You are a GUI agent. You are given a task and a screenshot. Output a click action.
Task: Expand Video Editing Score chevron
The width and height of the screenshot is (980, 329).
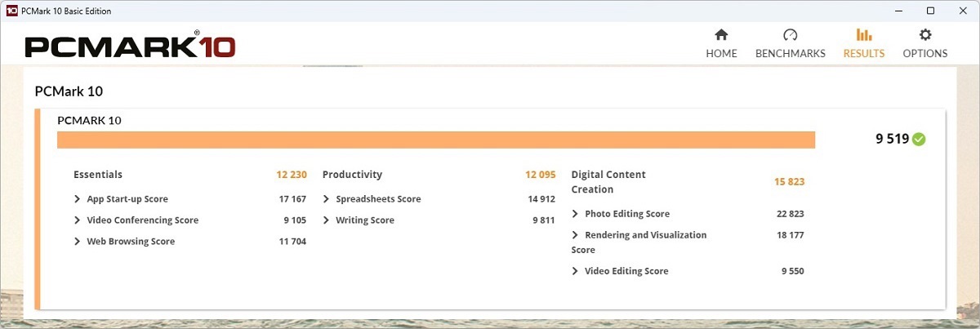pos(576,271)
